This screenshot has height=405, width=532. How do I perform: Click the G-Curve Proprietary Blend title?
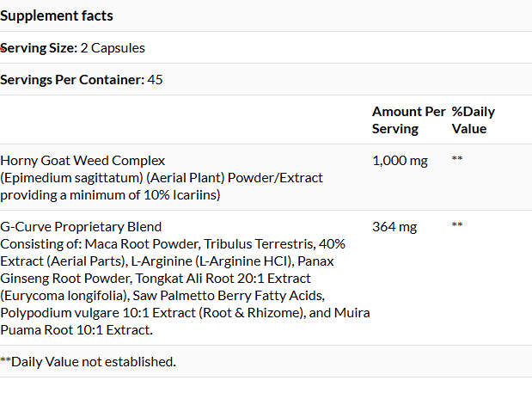click(x=81, y=226)
